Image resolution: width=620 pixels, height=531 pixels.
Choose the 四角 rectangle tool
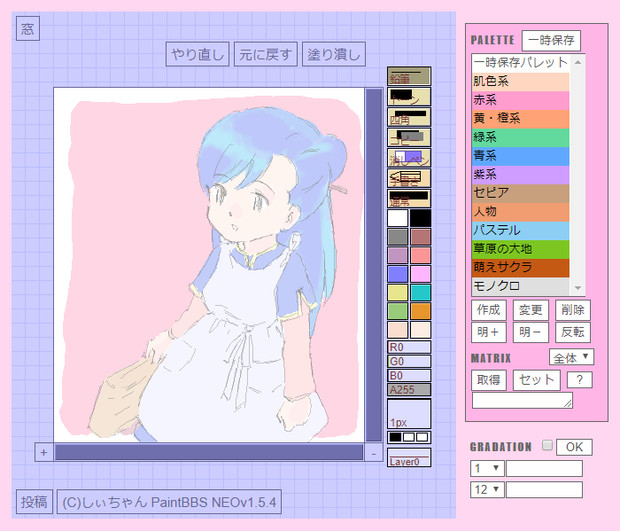tap(408, 117)
